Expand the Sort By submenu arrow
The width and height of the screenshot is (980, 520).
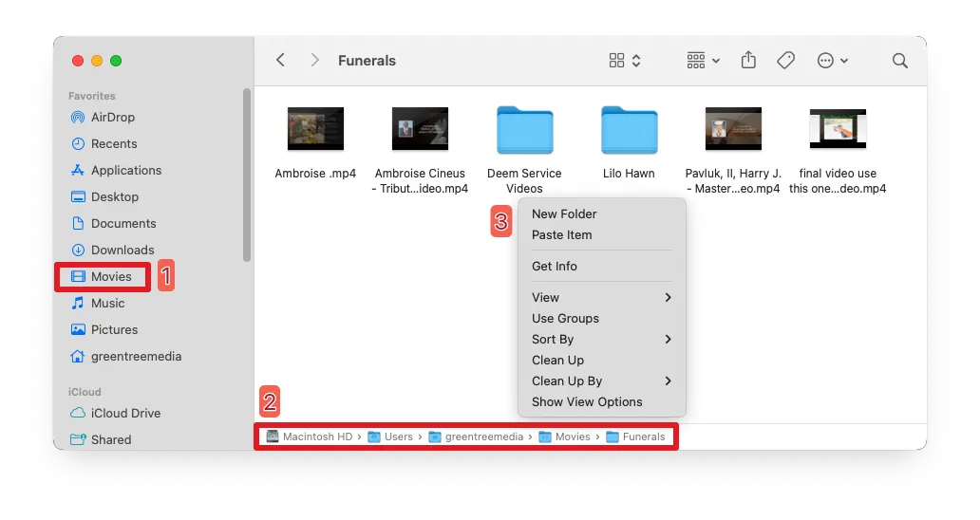669,340
